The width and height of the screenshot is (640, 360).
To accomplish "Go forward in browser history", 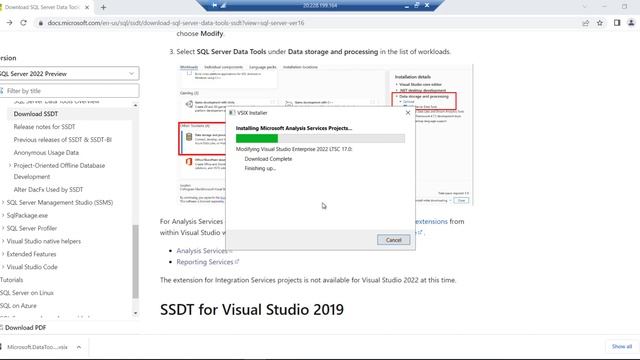I will [9, 23].
